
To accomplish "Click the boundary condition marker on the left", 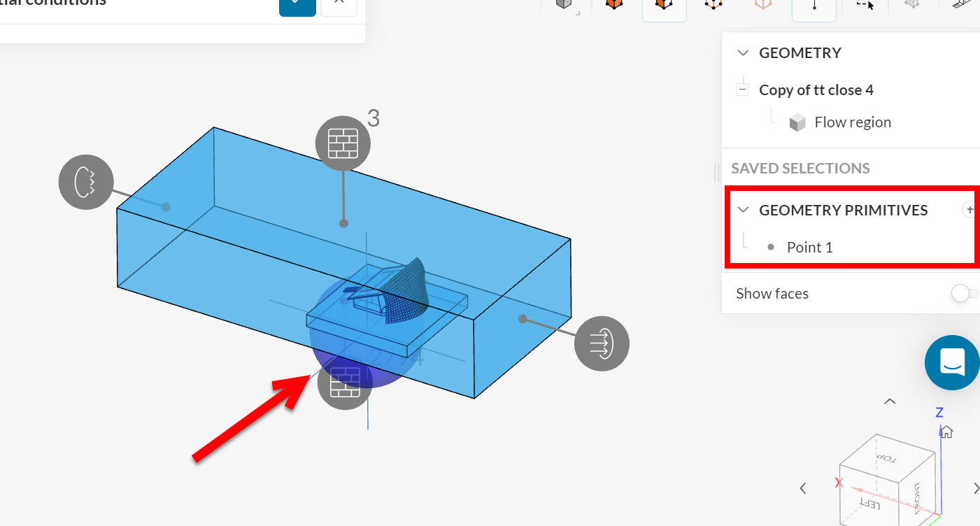I will 86,182.
